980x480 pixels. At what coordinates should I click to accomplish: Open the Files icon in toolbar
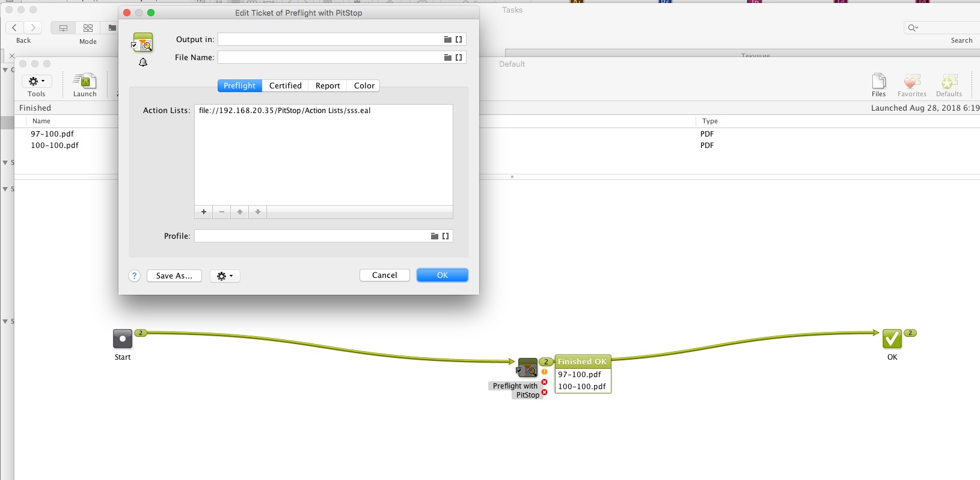pos(879,81)
